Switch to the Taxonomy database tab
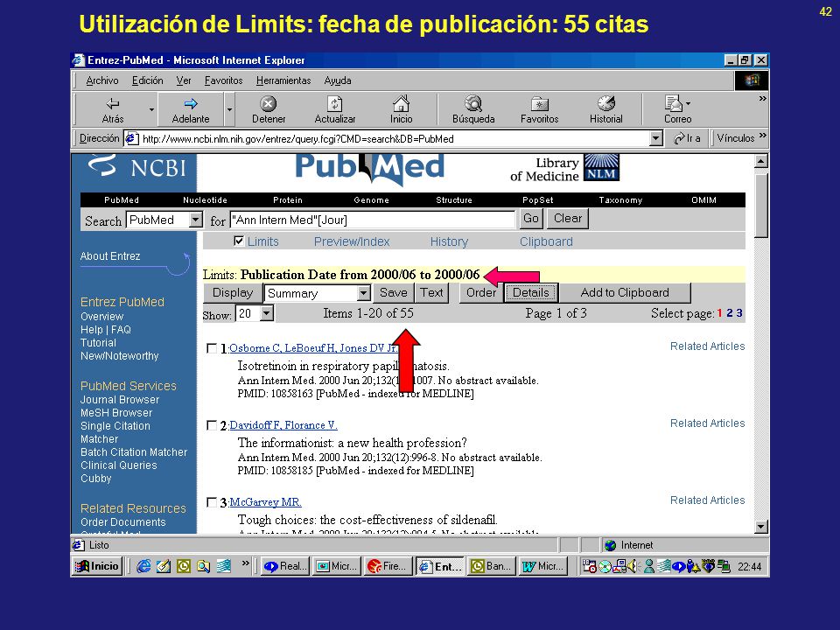 click(620, 199)
